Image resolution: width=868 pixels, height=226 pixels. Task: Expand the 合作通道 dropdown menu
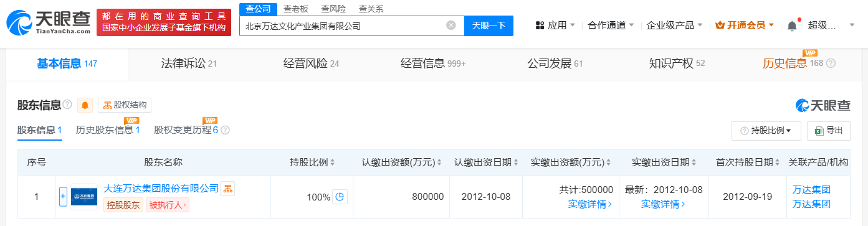click(x=611, y=26)
